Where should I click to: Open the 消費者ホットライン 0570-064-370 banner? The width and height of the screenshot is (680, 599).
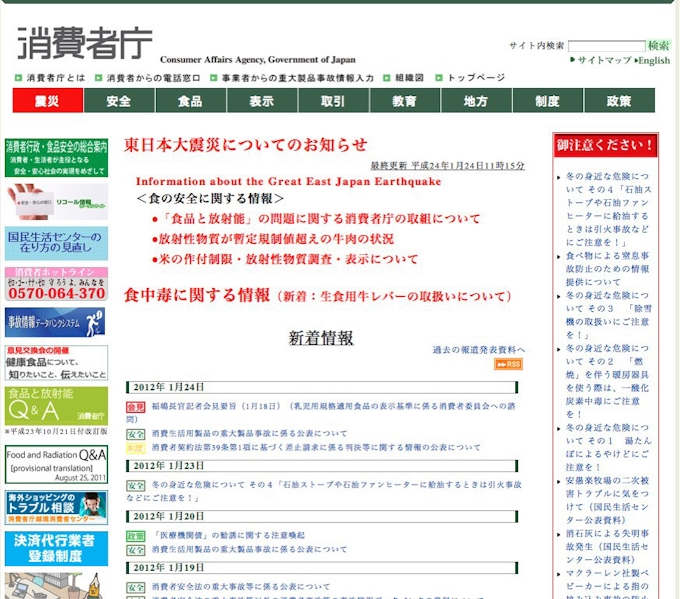point(56,285)
